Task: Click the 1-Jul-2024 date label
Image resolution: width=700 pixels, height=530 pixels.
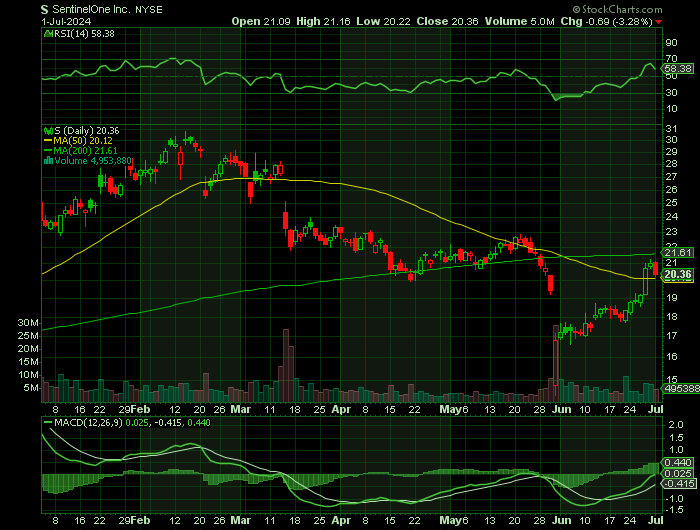Action: point(66,21)
